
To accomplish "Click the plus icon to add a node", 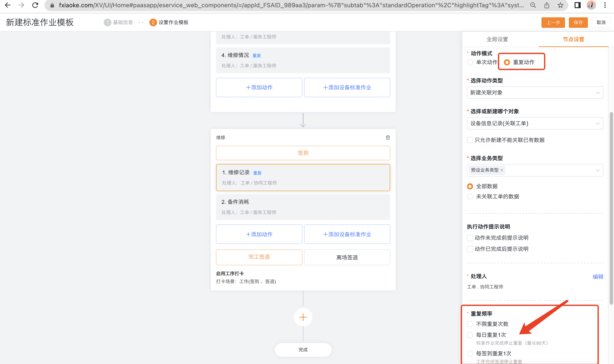I will click(x=303, y=317).
